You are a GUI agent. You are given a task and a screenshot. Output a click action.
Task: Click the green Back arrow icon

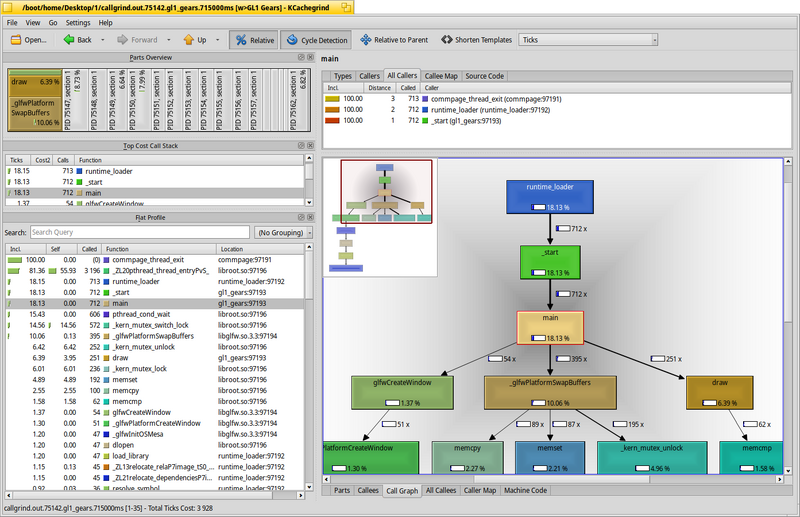point(69,40)
